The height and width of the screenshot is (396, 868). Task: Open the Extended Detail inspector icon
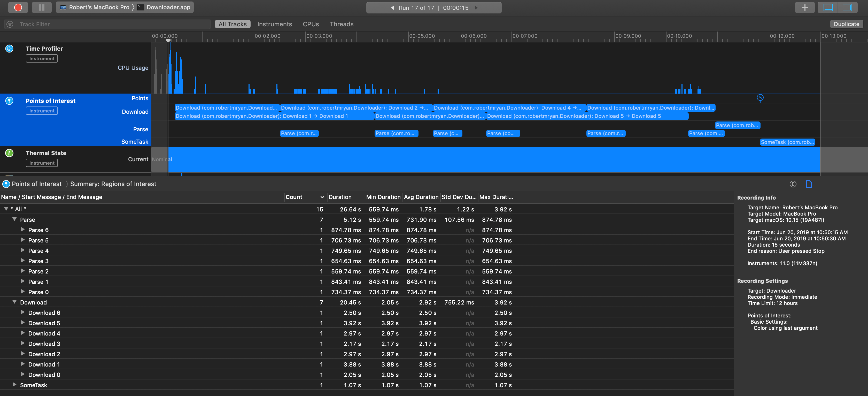(x=793, y=184)
